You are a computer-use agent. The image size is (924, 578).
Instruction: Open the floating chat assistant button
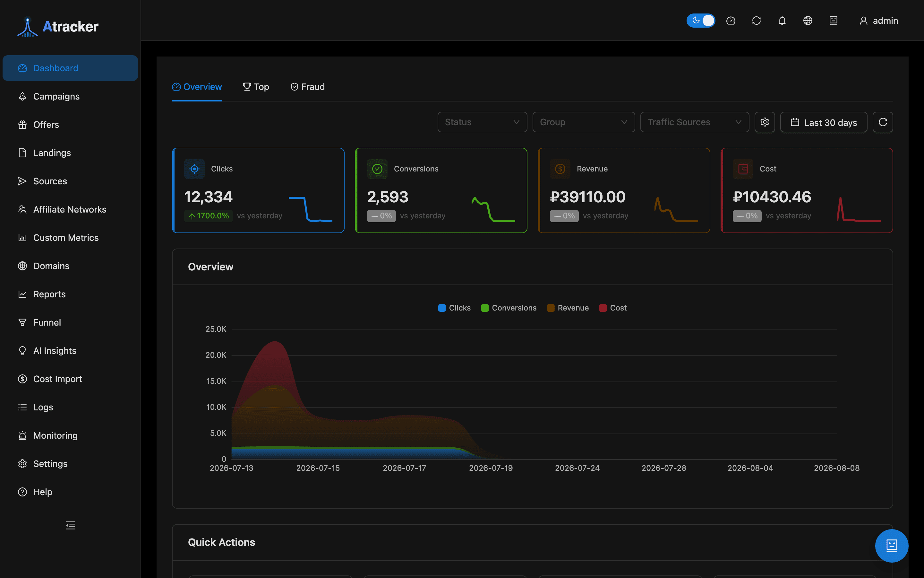(892, 546)
